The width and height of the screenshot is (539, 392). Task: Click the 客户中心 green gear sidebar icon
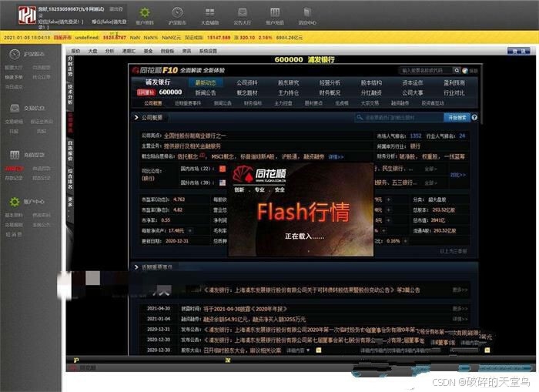point(15,201)
